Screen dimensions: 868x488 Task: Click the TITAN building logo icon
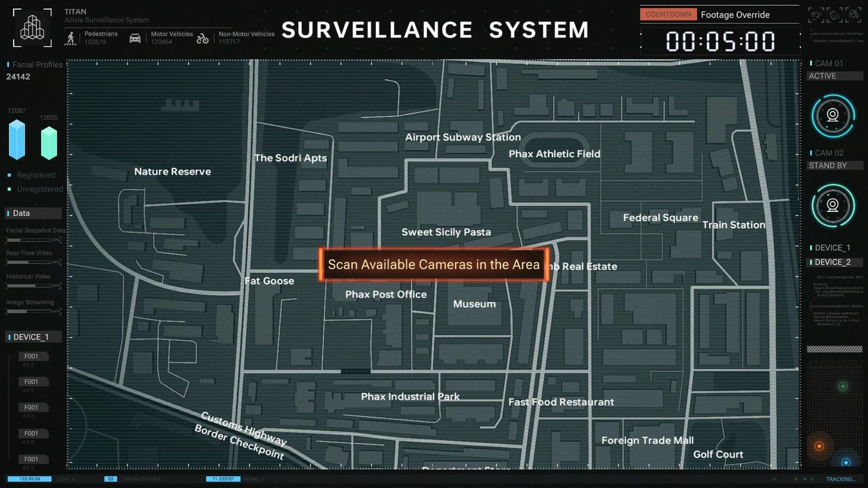coord(32,27)
